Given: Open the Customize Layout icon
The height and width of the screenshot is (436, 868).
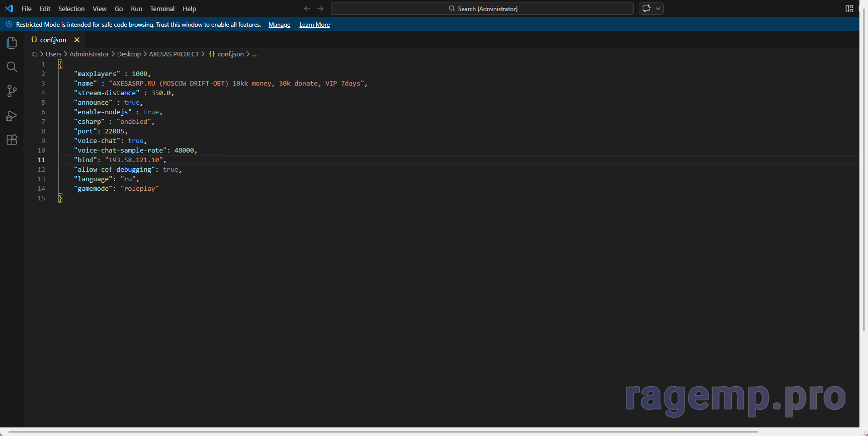Looking at the screenshot, I should 849,9.
